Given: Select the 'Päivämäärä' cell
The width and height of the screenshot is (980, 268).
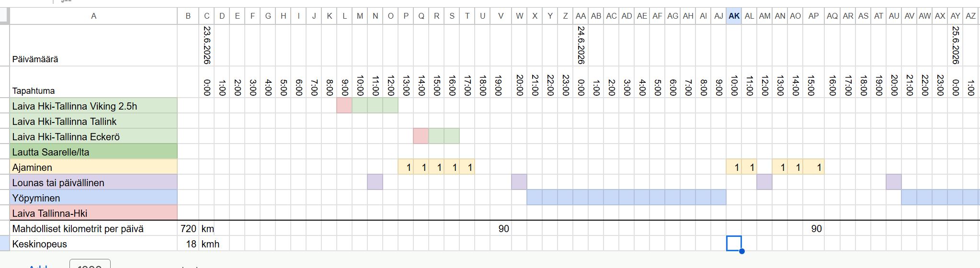Looking at the screenshot, I should pos(93,46).
